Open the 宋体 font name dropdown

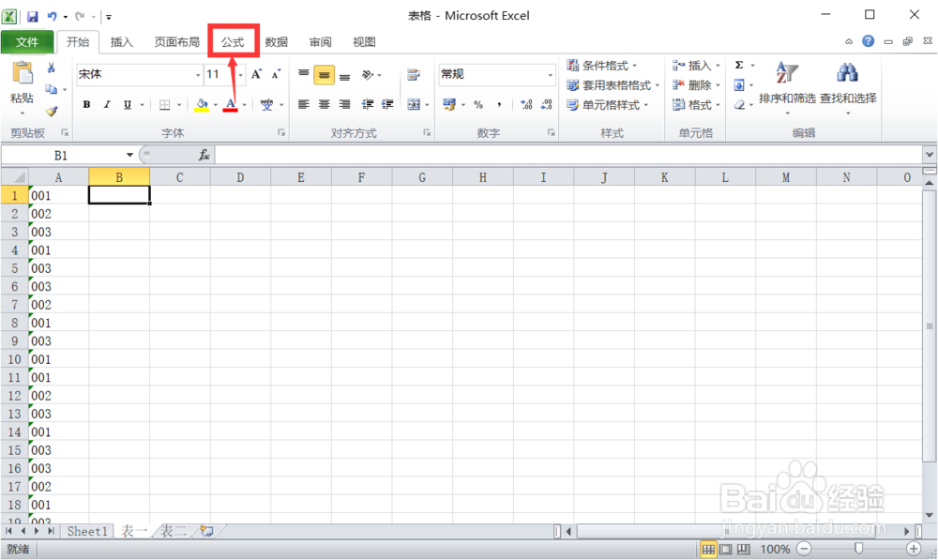click(198, 75)
